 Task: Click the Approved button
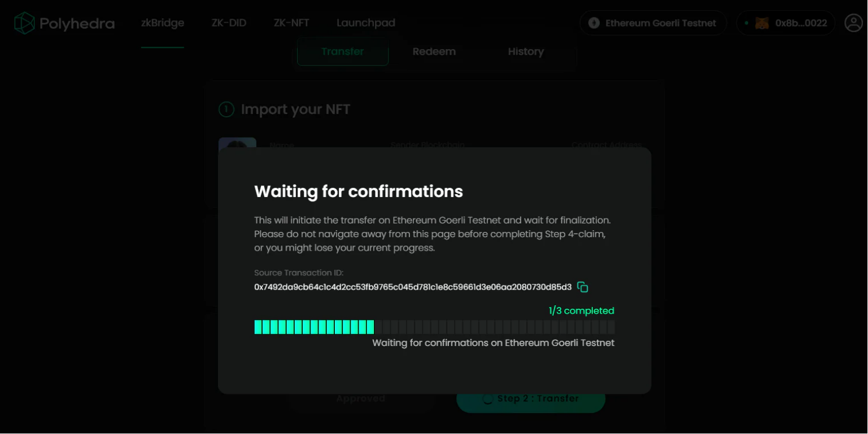click(360, 398)
